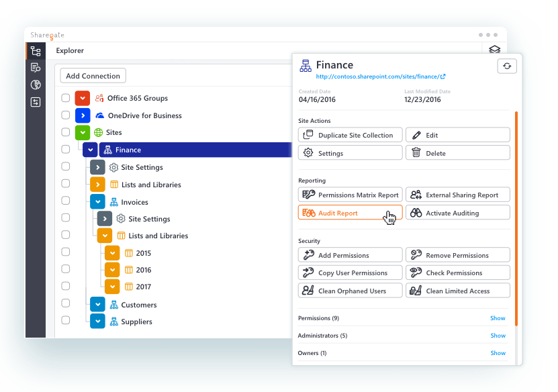Click the pencil Edit icon
The height and width of the screenshot is (392, 558).
[x=416, y=135]
